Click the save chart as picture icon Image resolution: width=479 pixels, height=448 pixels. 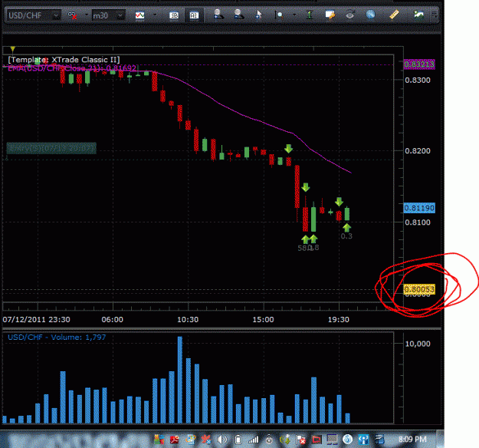(418, 15)
